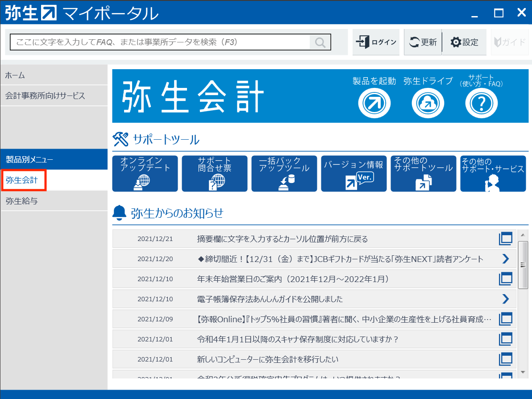Open その他のサポートツール tile
Screen dimensions: 532x399
pos(424,174)
